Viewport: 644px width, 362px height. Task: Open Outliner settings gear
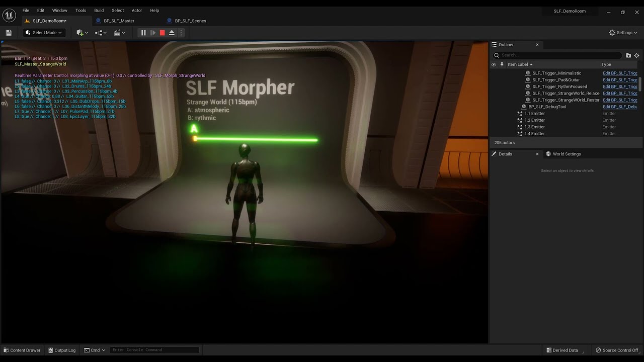(x=636, y=55)
